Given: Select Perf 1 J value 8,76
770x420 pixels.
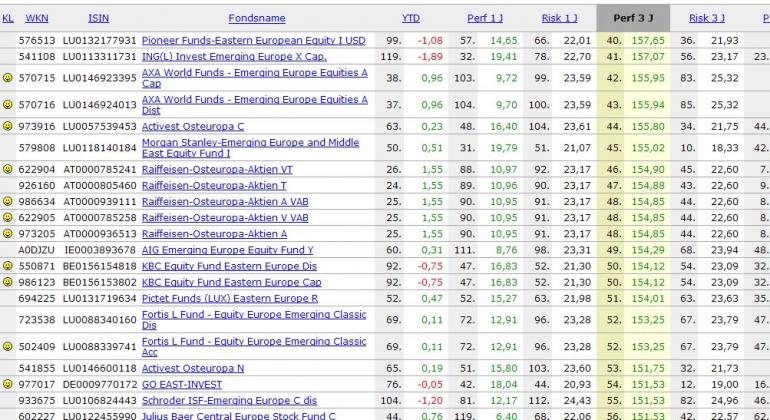Looking at the screenshot, I should 506,250.
